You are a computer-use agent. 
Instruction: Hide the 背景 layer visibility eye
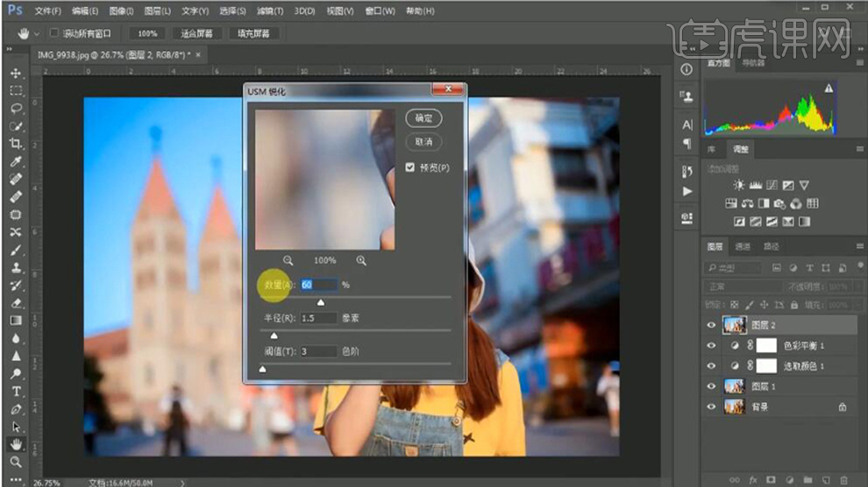pos(711,407)
